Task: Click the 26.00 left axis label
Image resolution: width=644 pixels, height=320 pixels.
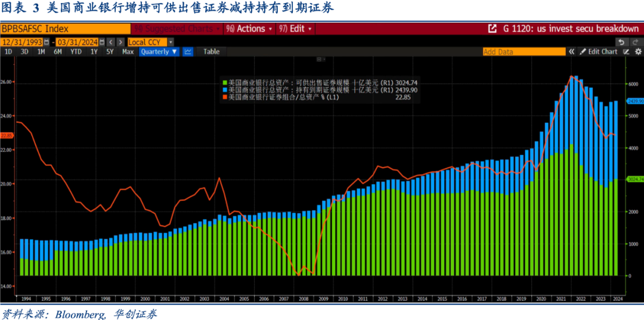Action: (6, 82)
